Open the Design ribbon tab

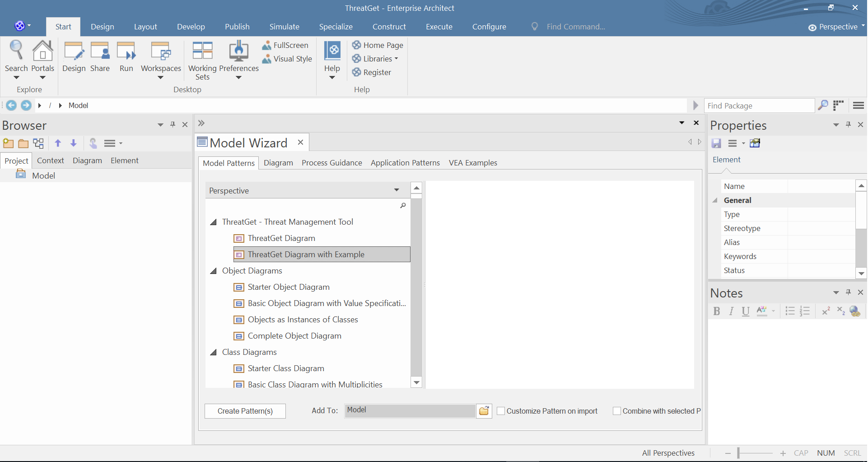(x=103, y=27)
